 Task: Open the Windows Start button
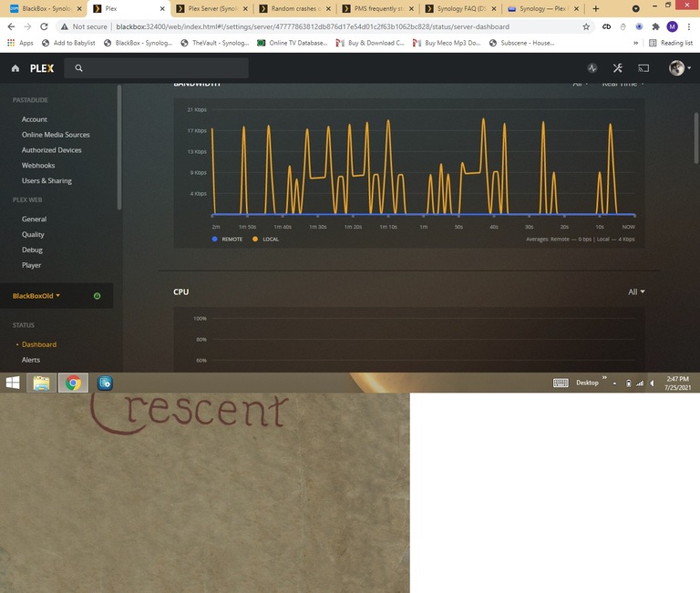13,383
